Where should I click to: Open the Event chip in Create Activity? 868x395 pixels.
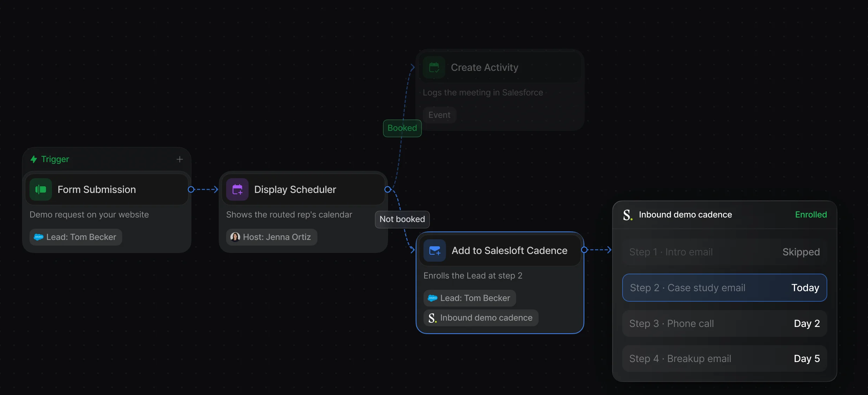[439, 115]
